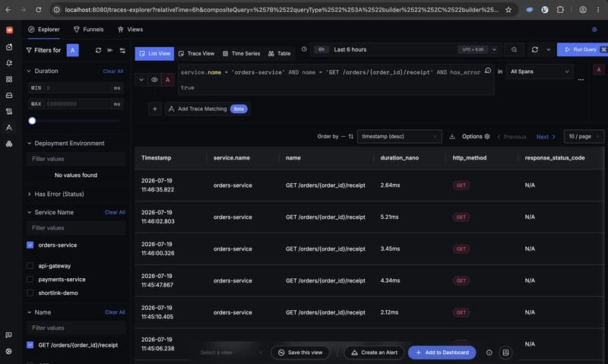This screenshot has height=364, width=608.
Task: Uncheck orders-service checkbox
Action: click(30, 245)
